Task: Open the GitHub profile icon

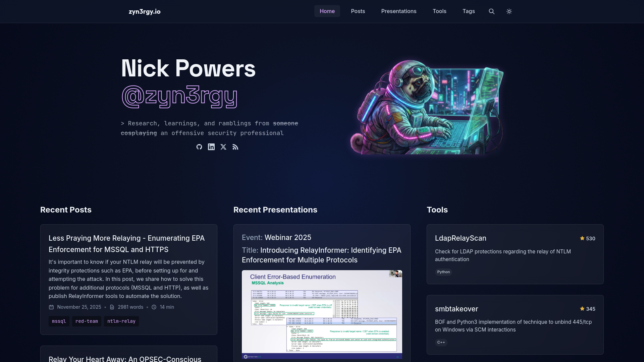Action: (199, 147)
